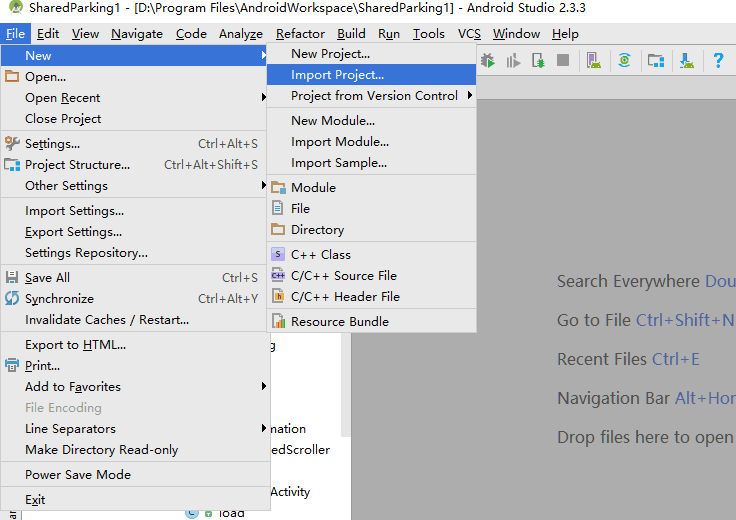Click the Help question mark icon
Image resolution: width=736 pixels, height=520 pixels.
tap(718, 61)
